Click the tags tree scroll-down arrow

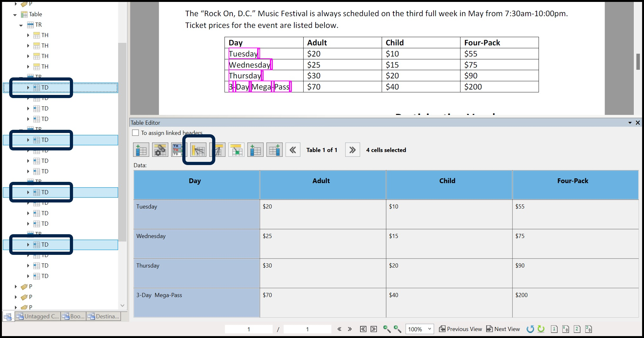coord(123,305)
